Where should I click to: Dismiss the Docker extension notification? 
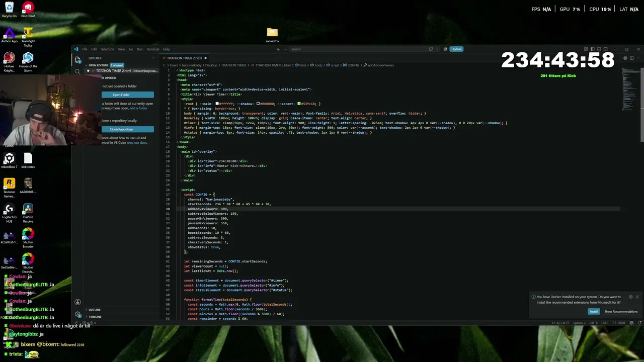pyautogui.click(x=637, y=297)
